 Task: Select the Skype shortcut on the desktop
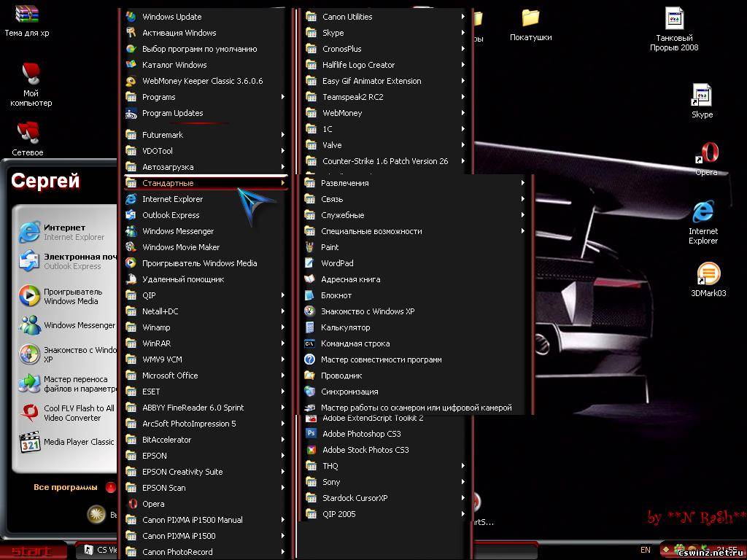(703, 101)
